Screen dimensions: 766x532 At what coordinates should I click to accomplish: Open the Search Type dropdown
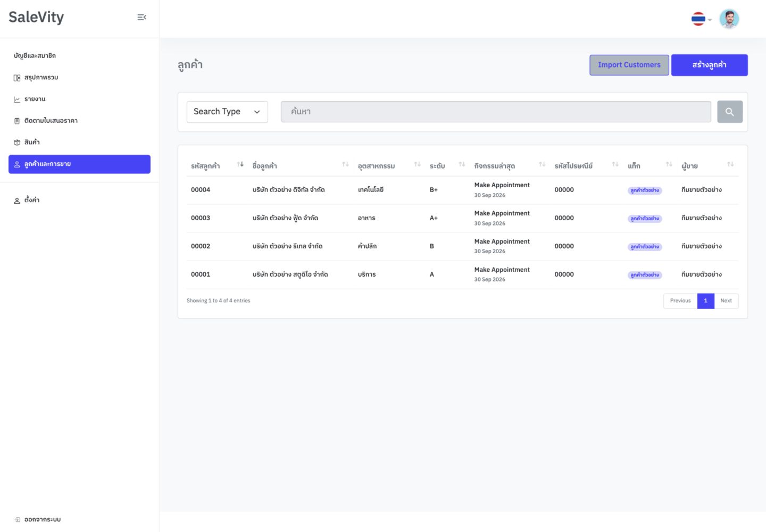coord(227,112)
